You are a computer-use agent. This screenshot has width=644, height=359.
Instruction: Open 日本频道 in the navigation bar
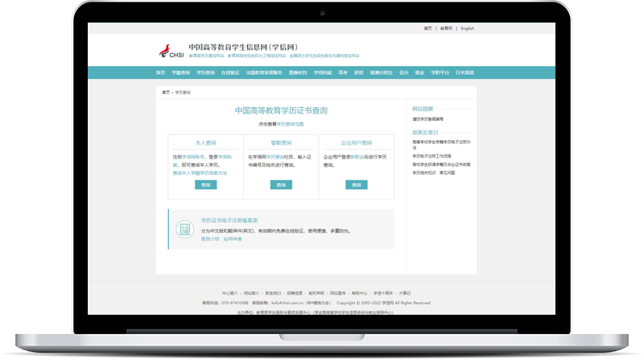point(464,72)
